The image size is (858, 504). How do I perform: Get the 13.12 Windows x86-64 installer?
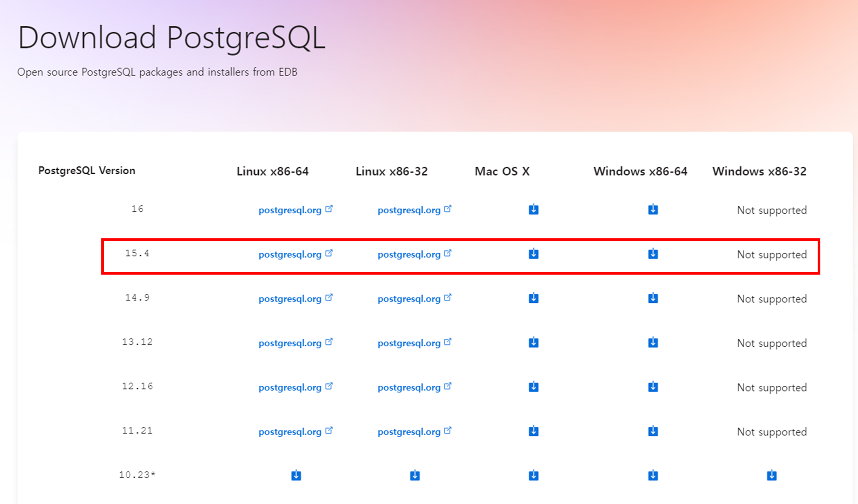pos(653,342)
